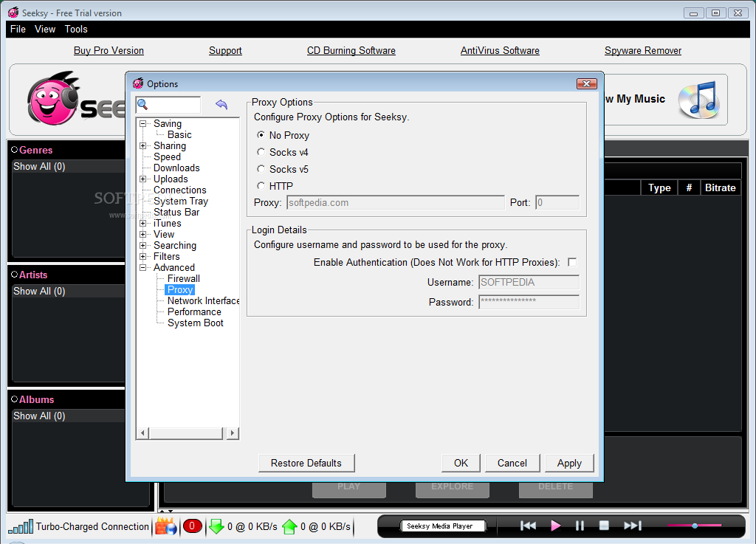
Task: Toggle the Genres radio circle
Action: (x=15, y=150)
